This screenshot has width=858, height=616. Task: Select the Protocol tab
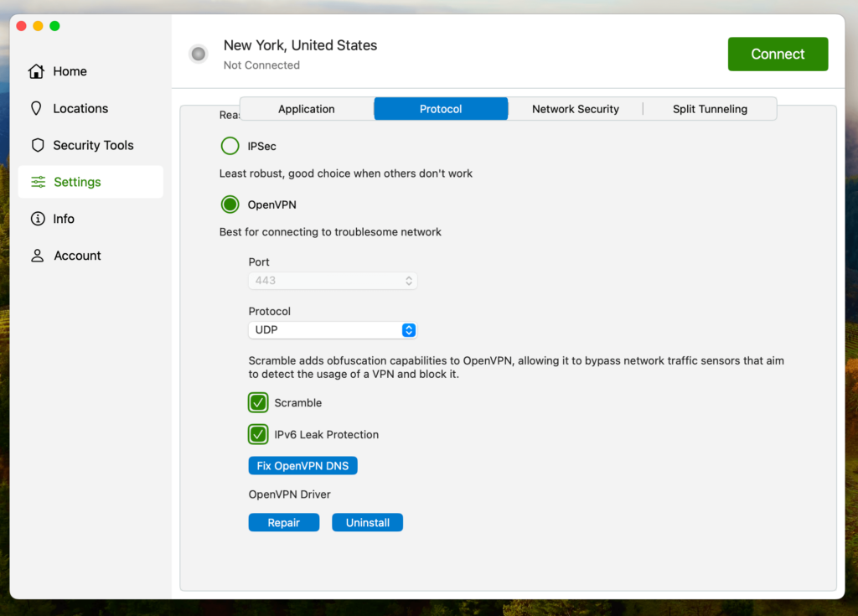click(x=441, y=109)
